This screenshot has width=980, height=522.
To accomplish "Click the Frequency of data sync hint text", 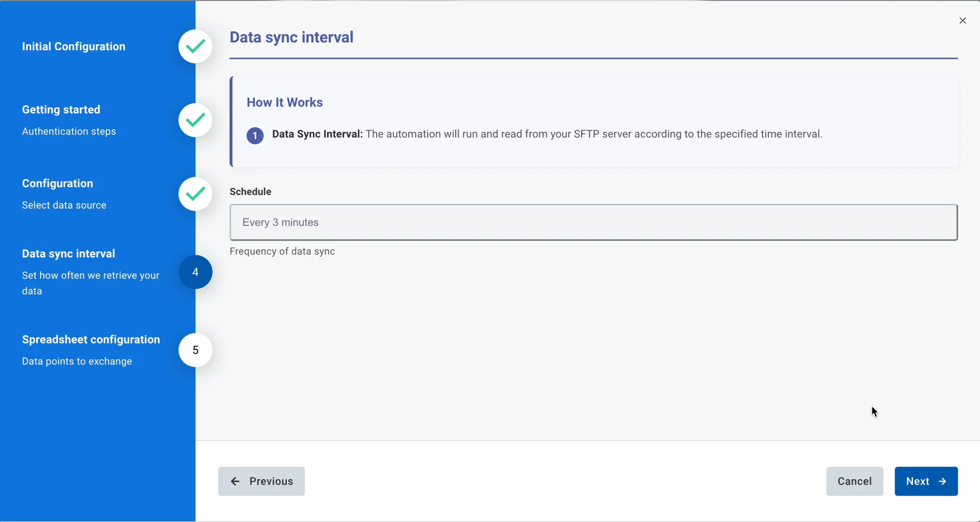I will (x=282, y=251).
